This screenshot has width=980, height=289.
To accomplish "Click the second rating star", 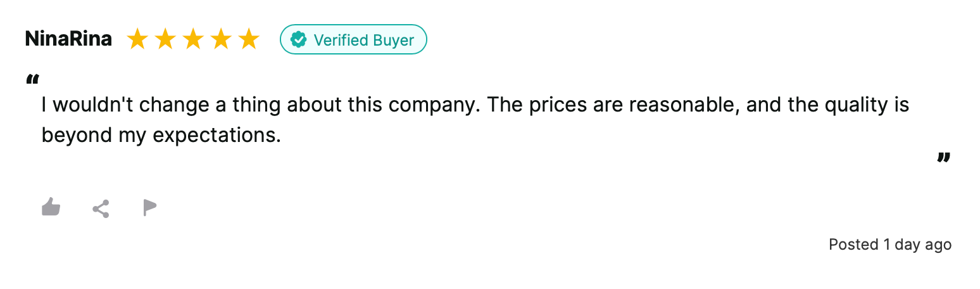I will (165, 39).
